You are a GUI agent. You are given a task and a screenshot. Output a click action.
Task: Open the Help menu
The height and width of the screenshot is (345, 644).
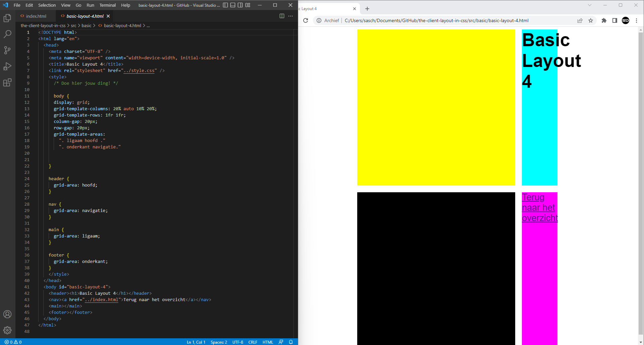click(x=126, y=5)
